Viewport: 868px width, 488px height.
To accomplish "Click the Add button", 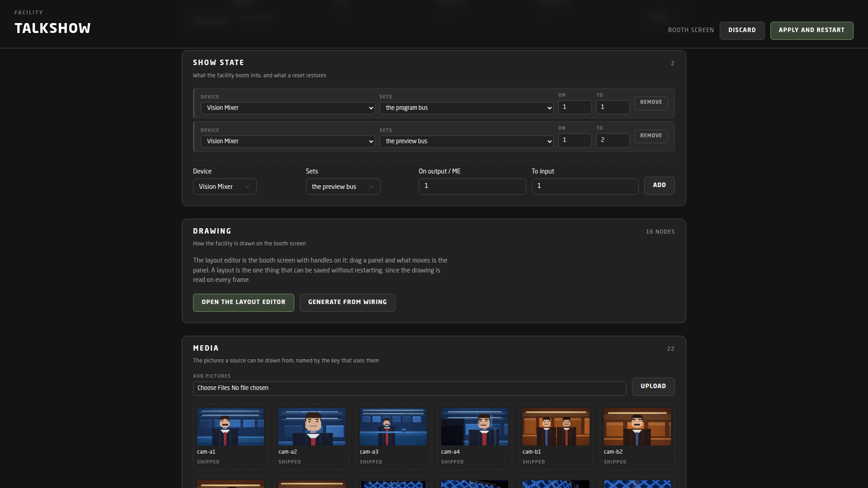I will pos(659,186).
